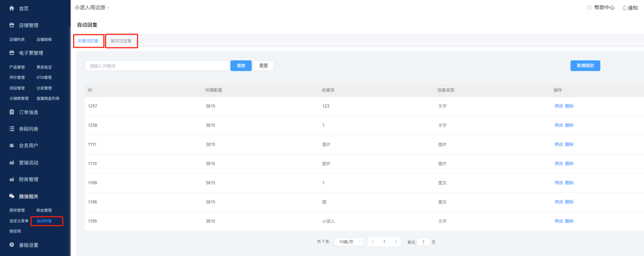The height and width of the screenshot is (256, 644).
Task: Click the 关键词 column header
Action: point(328,90)
